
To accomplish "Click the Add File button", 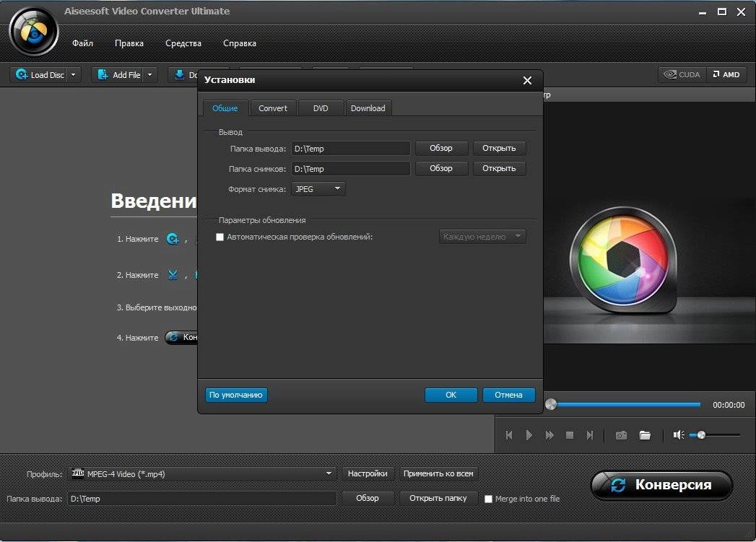I will click(119, 74).
